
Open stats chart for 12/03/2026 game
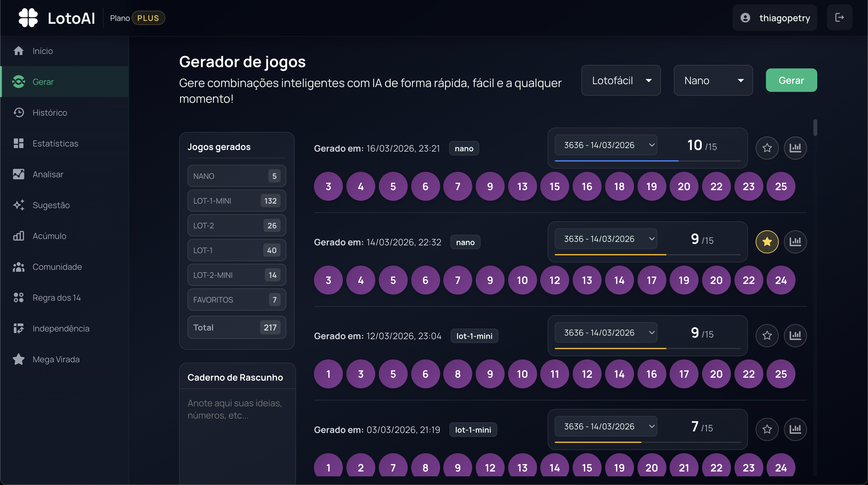pos(795,335)
